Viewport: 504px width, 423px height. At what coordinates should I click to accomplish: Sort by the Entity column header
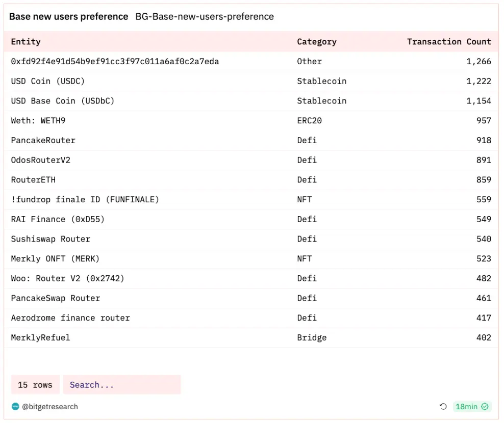click(x=26, y=41)
